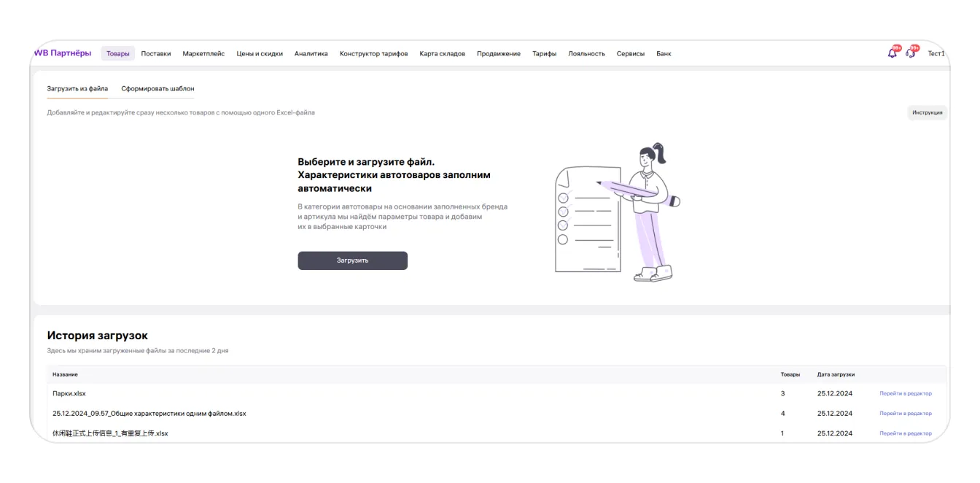Switch to Сформировать шаблон tab
The height and width of the screenshot is (483, 980).
pyautogui.click(x=157, y=88)
